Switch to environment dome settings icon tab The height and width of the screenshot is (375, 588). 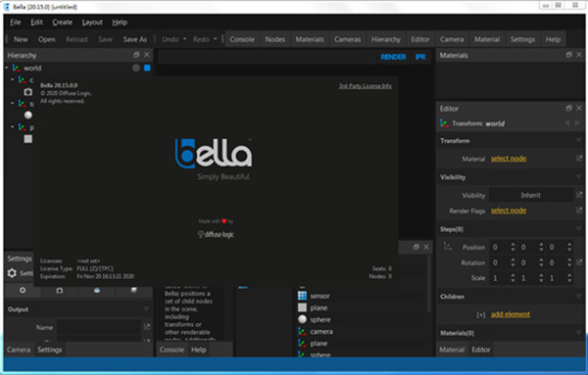[x=97, y=291]
